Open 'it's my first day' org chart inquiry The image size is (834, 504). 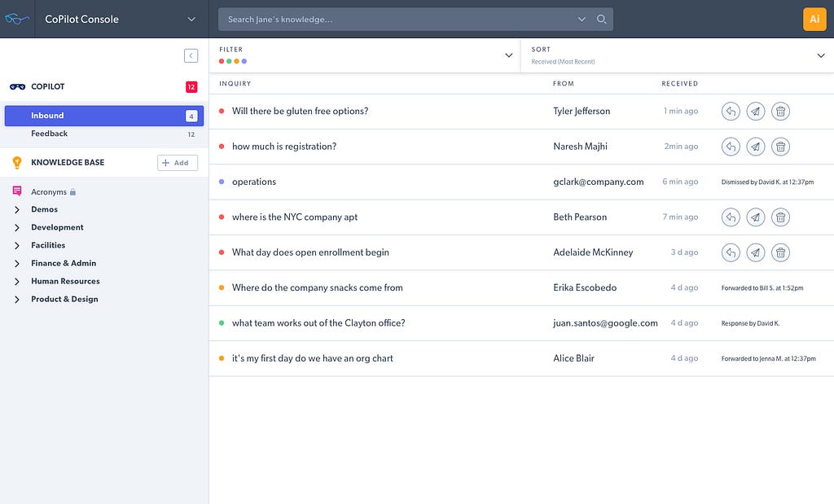click(312, 358)
